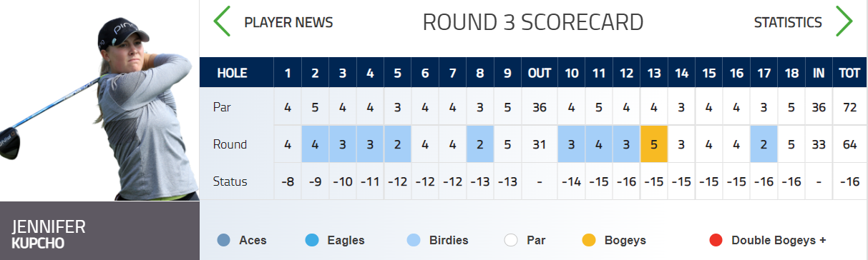This screenshot has width=868, height=260.
Task: Select the hole 2 birdie score cell
Action: click(x=315, y=144)
